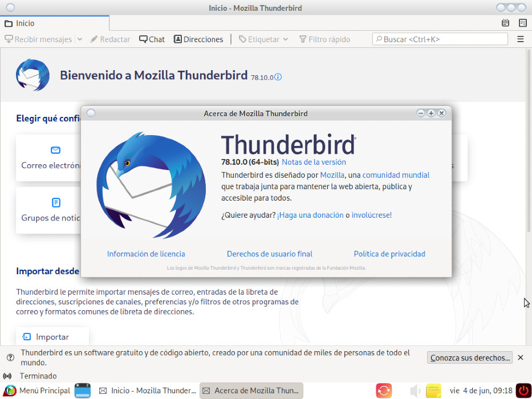Click the Importar button
532x399 pixels.
[52, 337]
